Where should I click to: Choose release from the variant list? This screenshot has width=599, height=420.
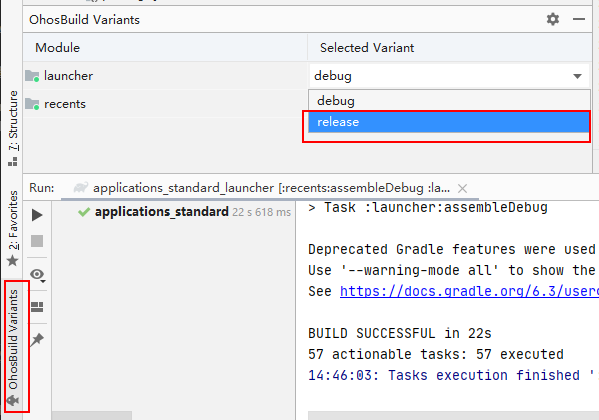coord(448,122)
